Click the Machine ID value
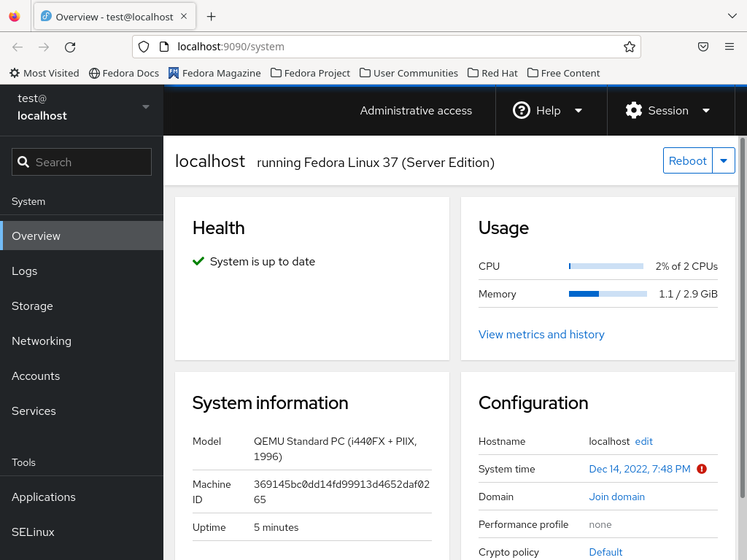Viewport: 747px width, 560px height. click(x=341, y=492)
